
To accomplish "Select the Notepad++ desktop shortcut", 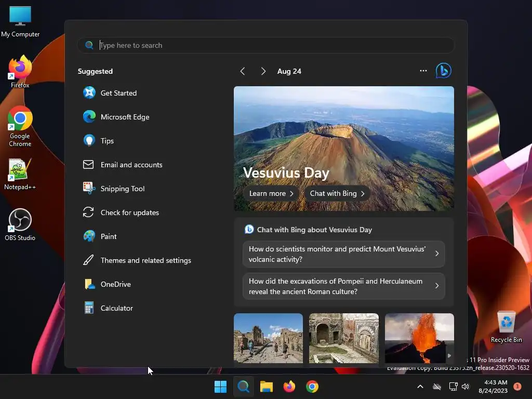I will 20,175.
